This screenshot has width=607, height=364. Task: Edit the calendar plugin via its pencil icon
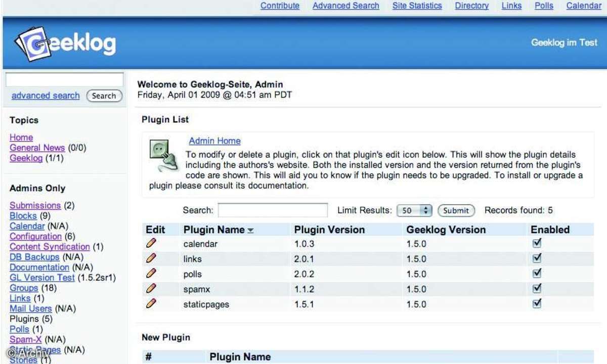151,244
